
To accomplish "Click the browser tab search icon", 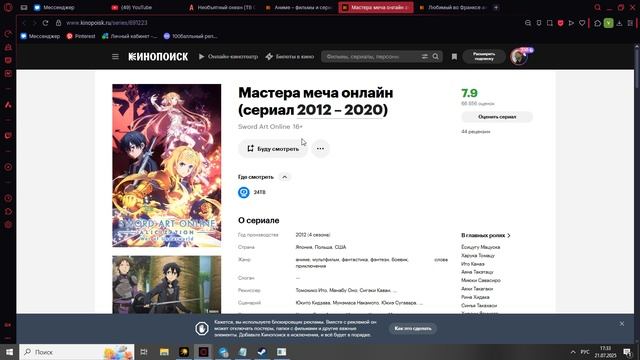I will coord(598,7).
